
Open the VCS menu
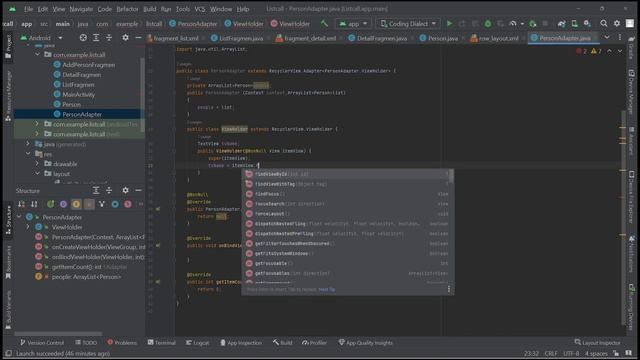tap(200, 9)
